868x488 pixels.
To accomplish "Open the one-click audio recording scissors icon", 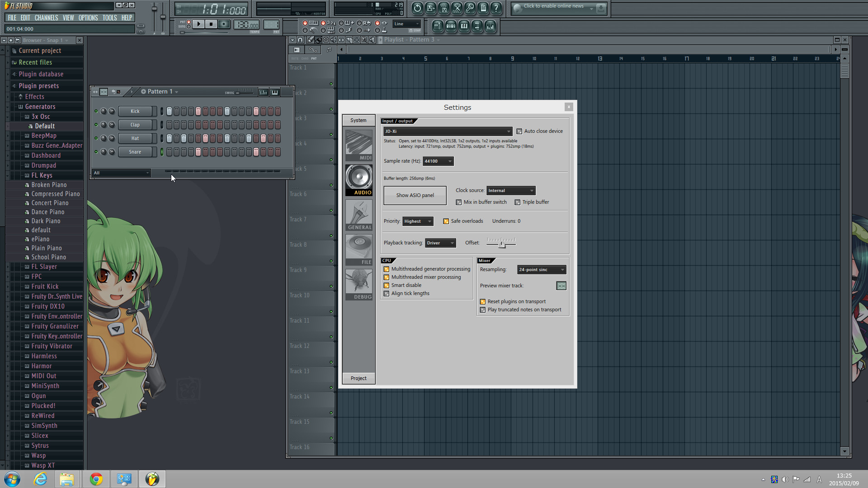I will pos(457,8).
